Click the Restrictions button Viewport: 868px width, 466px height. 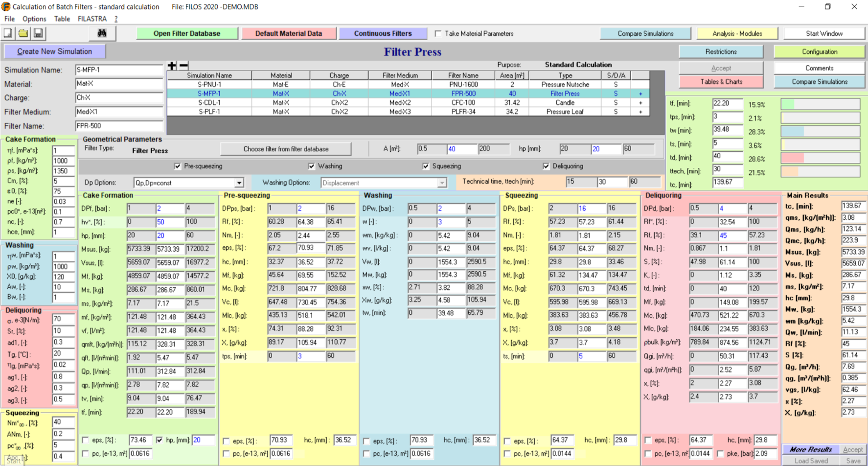click(x=721, y=51)
